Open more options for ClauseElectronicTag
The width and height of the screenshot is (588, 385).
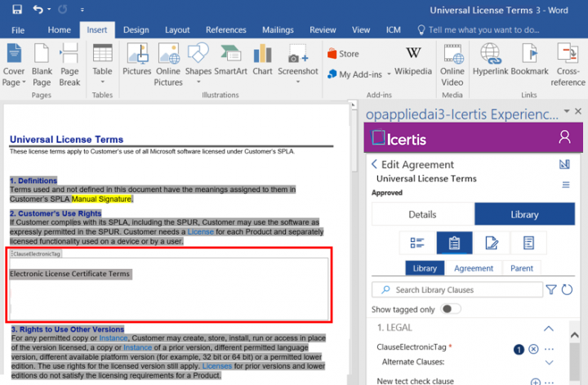click(549, 349)
